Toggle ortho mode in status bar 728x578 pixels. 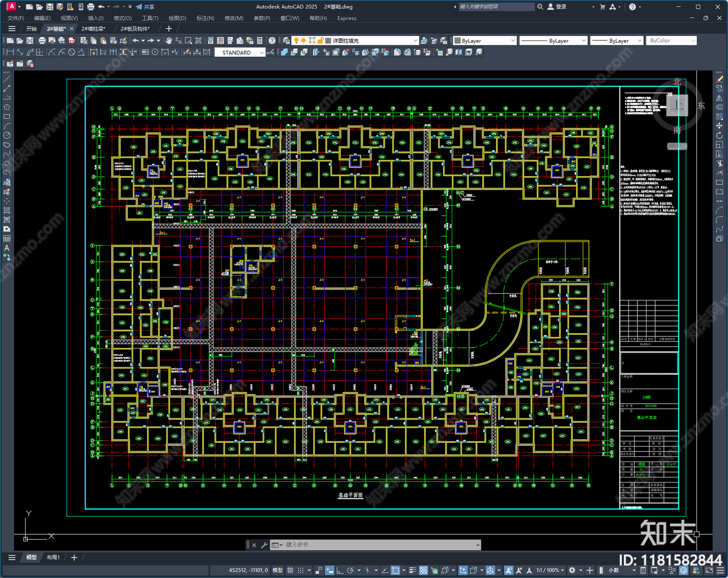pyautogui.click(x=339, y=570)
